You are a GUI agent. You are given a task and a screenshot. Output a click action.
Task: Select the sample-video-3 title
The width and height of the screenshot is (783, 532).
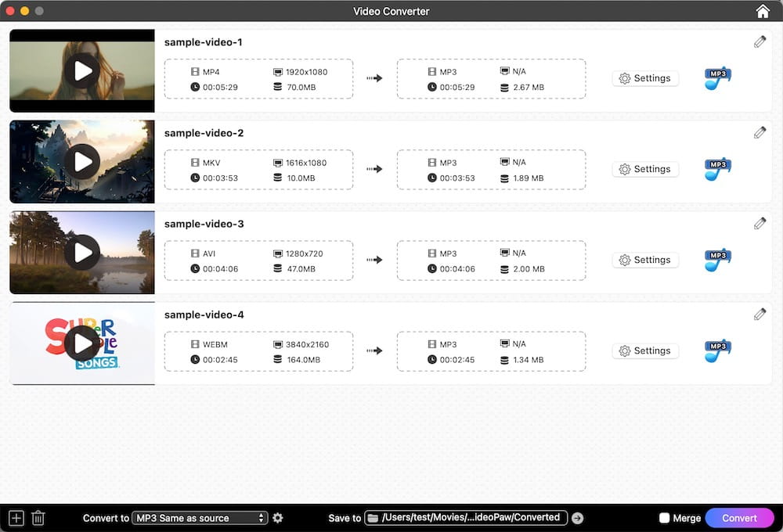(204, 224)
